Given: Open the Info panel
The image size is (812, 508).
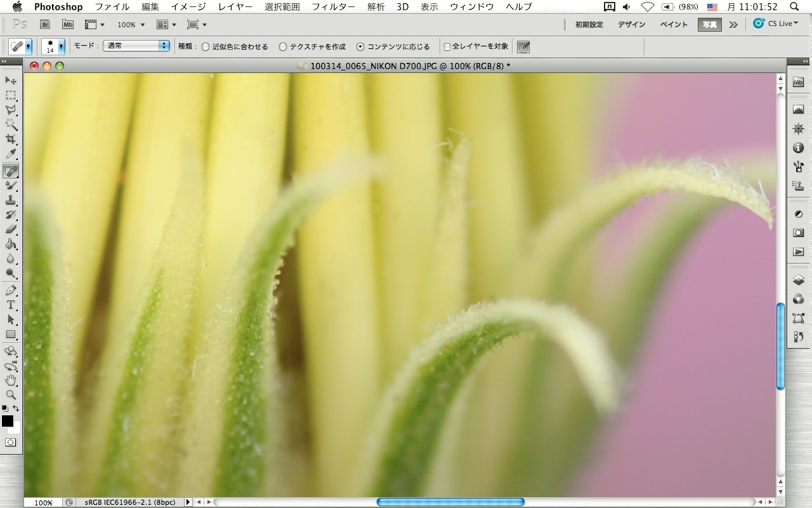Looking at the screenshot, I should [799, 148].
